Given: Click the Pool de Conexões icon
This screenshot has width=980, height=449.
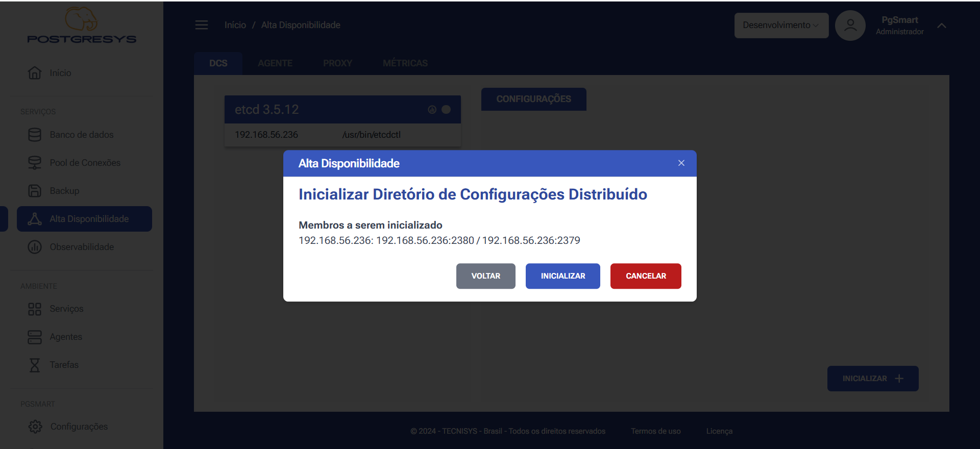Looking at the screenshot, I should tap(35, 163).
